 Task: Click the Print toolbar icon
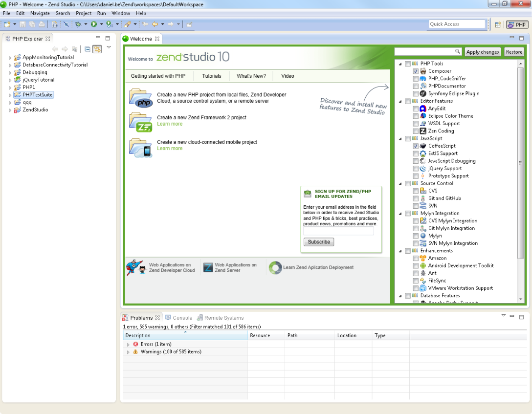tap(42, 24)
